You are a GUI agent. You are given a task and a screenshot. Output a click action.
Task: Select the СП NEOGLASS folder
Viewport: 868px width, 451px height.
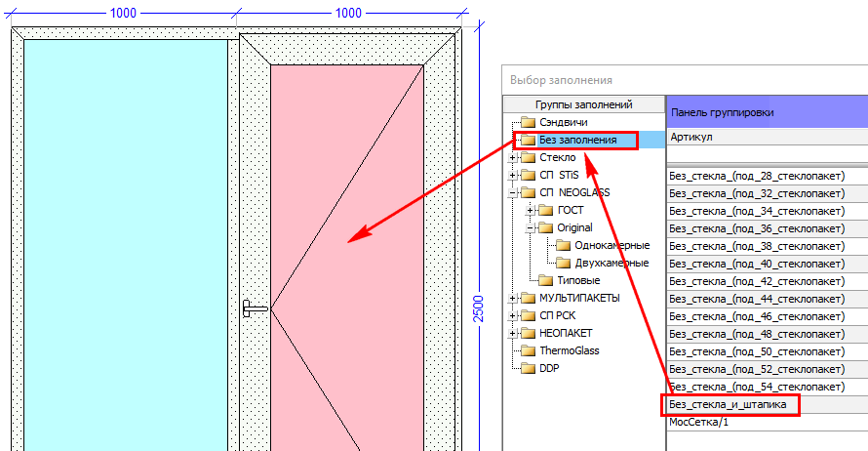click(574, 193)
